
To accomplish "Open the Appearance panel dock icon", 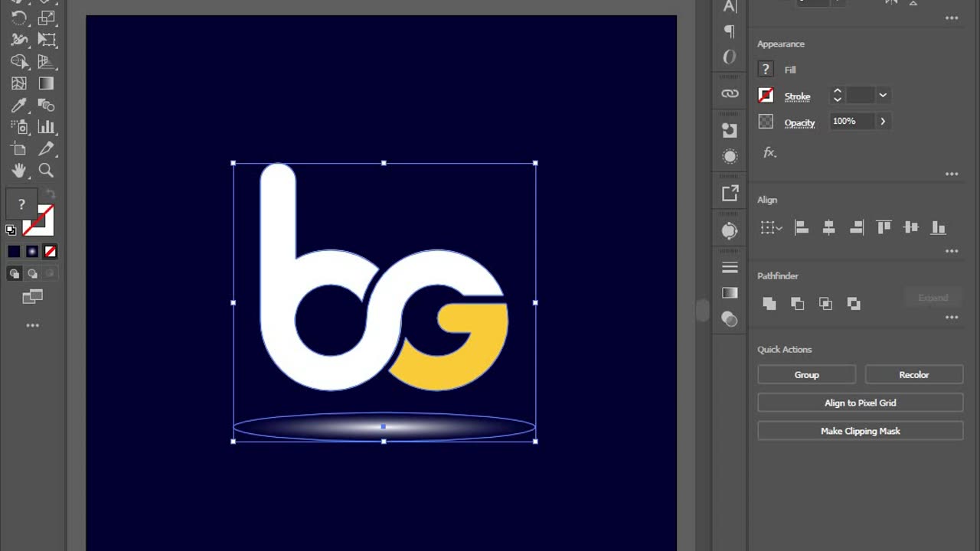I will 730,156.
